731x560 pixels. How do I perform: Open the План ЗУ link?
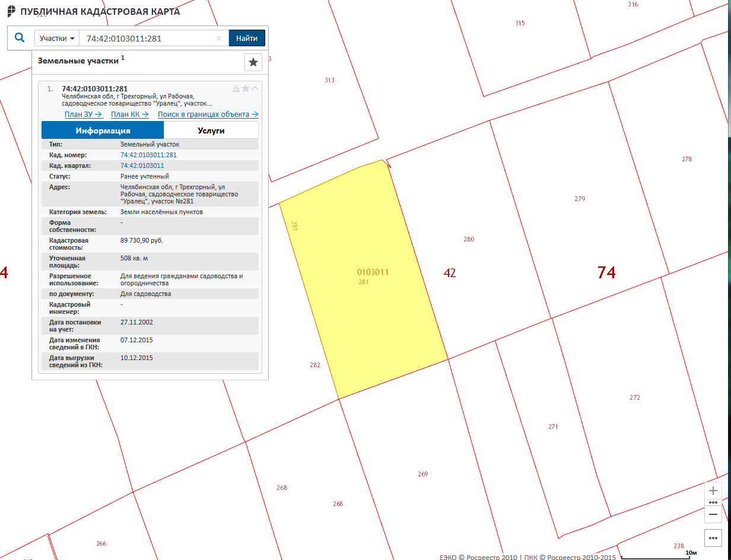click(84, 114)
